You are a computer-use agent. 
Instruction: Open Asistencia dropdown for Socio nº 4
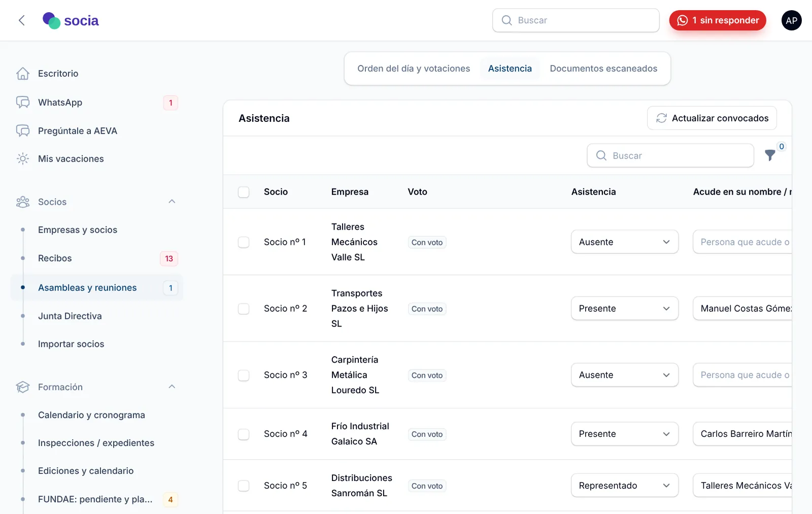click(625, 434)
